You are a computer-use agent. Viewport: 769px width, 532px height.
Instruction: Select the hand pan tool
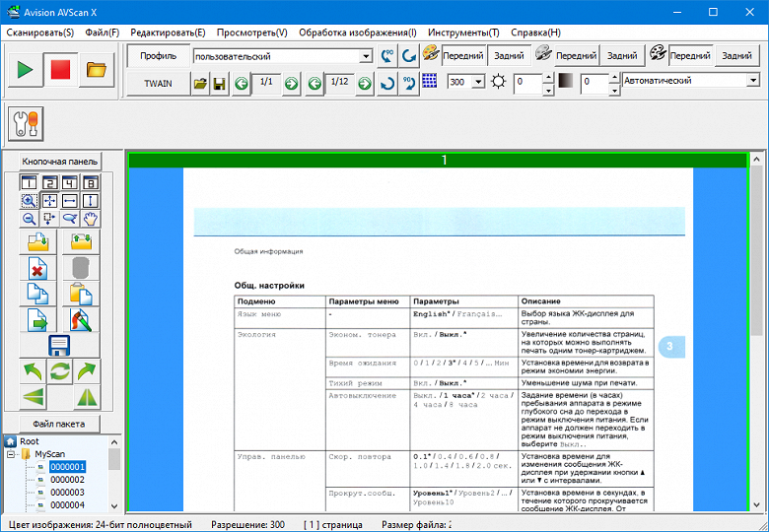coord(90,218)
